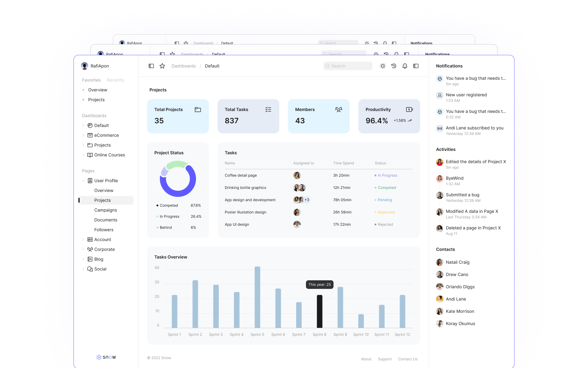The height and width of the screenshot is (368, 588).
Task: Click the Members group icon
Action: coord(339,109)
